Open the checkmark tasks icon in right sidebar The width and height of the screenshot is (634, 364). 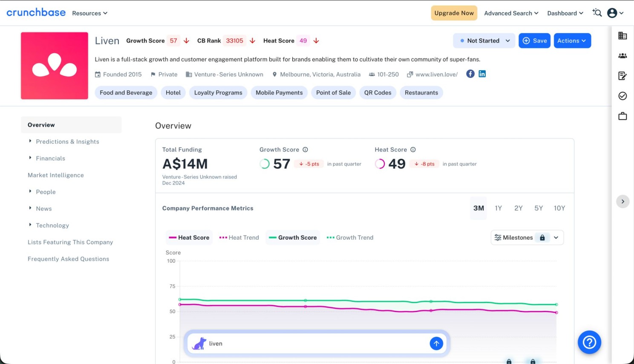[x=622, y=96]
